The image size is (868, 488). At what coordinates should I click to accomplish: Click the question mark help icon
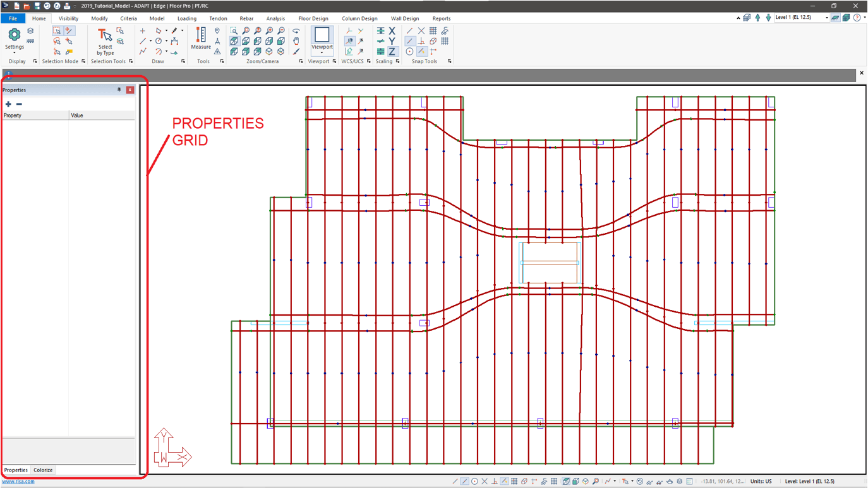point(857,17)
